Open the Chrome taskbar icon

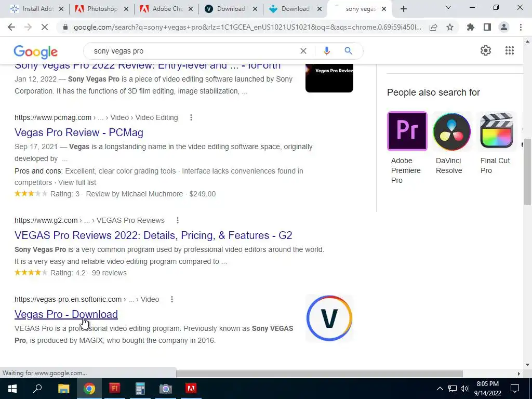coord(89,389)
